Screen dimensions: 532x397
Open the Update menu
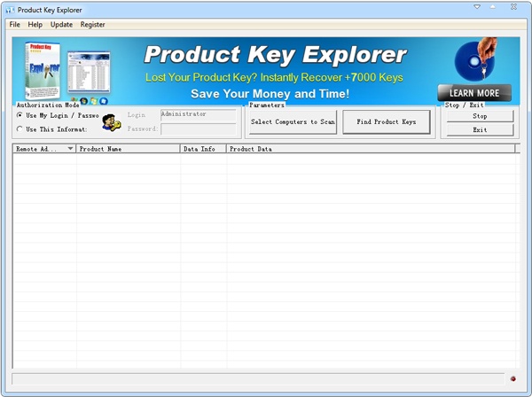click(x=61, y=25)
